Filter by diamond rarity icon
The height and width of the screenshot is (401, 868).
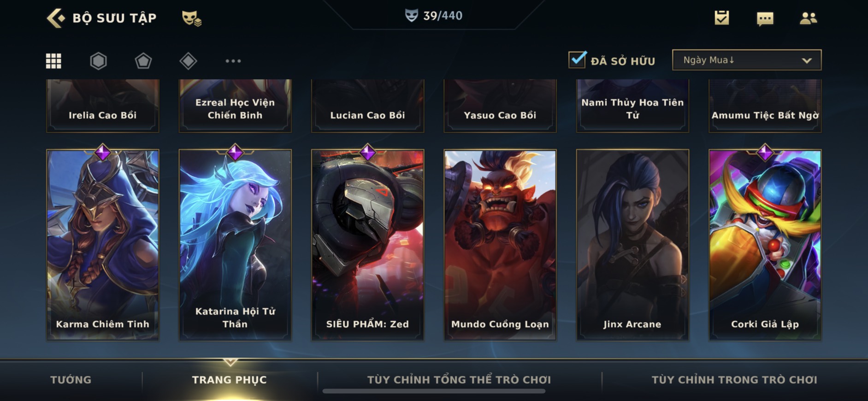pos(188,61)
